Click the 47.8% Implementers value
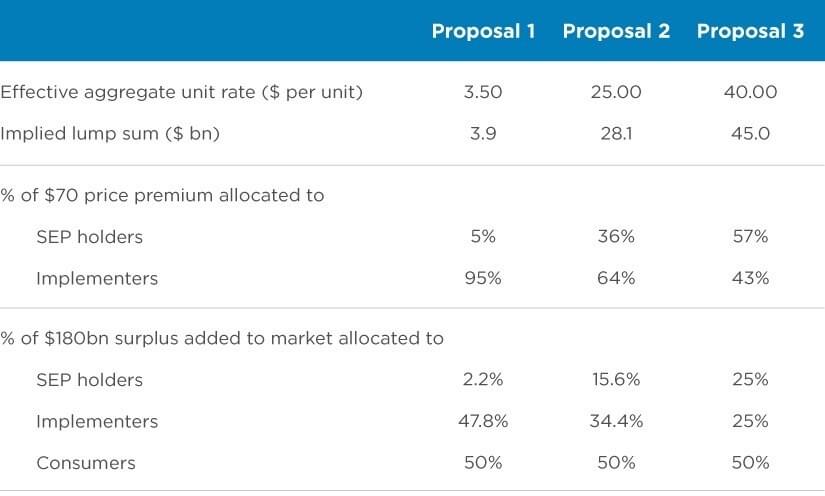Image resolution: width=825 pixels, height=496 pixels. [483, 421]
